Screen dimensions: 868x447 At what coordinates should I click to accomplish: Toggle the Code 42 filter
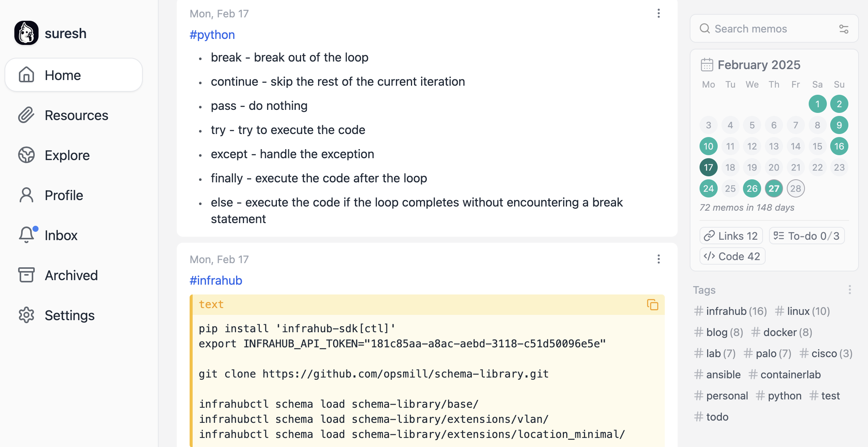(732, 256)
